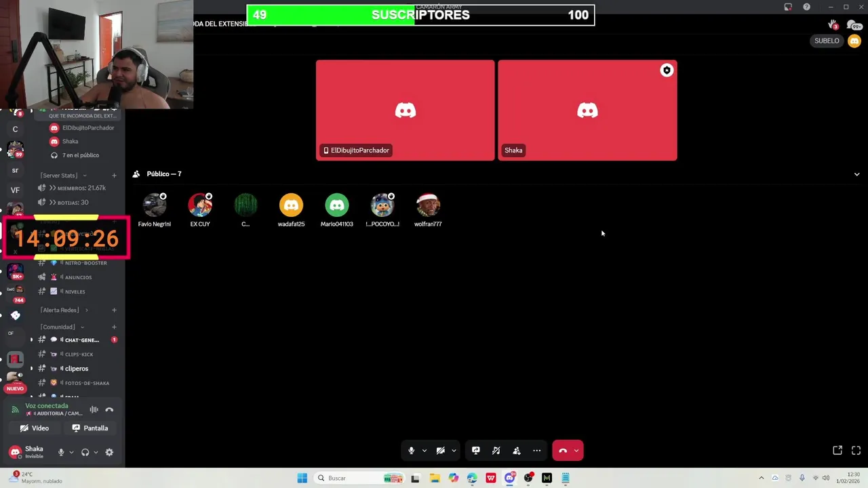Open output device arrow in user panel

click(96, 452)
